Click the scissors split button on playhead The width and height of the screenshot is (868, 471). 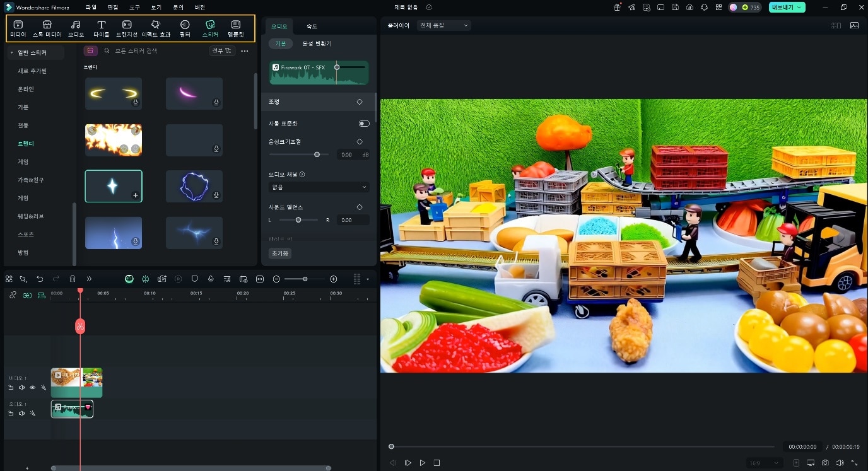80,326
